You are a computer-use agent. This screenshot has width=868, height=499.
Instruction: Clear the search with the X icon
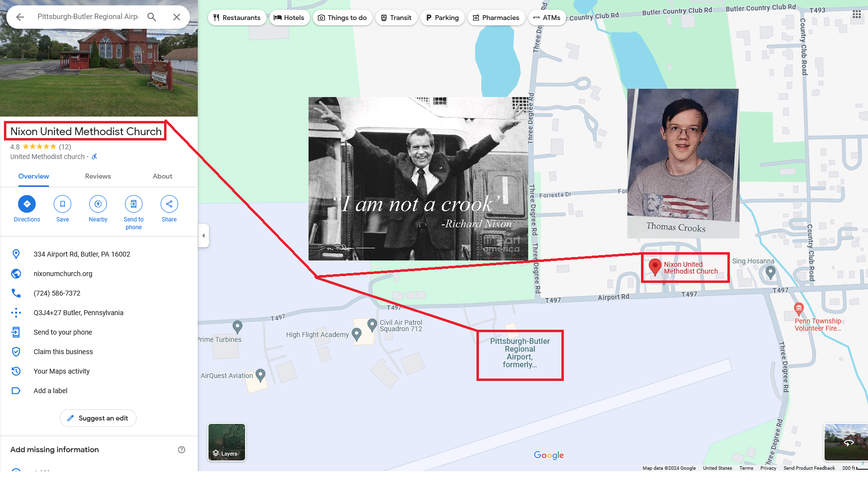pyautogui.click(x=177, y=17)
